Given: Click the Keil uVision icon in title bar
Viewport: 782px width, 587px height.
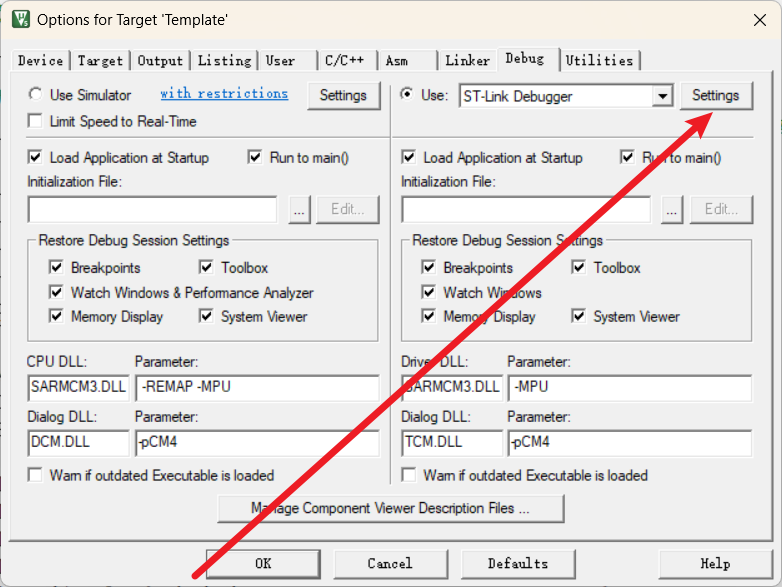Looking at the screenshot, I should pyautogui.click(x=21, y=19).
